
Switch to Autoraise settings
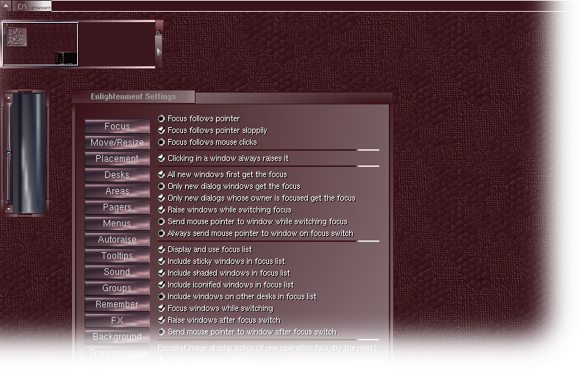(117, 240)
